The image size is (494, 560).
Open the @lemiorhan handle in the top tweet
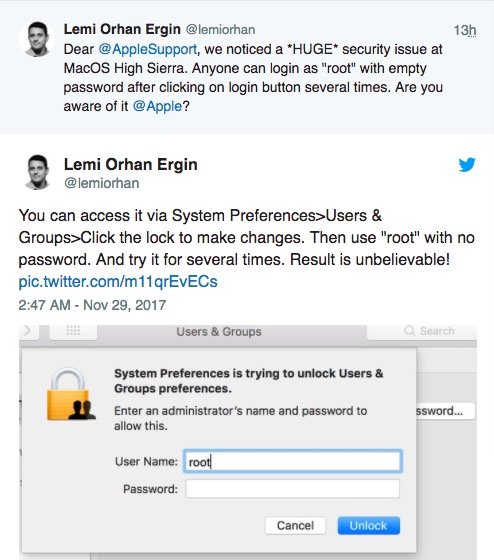220,30
